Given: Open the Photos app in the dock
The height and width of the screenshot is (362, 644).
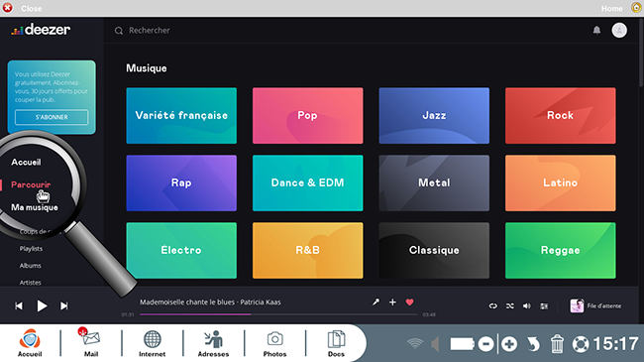Looking at the screenshot, I should 274,343.
